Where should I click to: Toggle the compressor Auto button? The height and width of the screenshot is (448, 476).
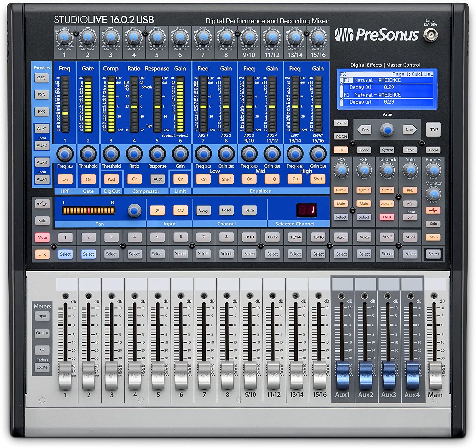158,180
